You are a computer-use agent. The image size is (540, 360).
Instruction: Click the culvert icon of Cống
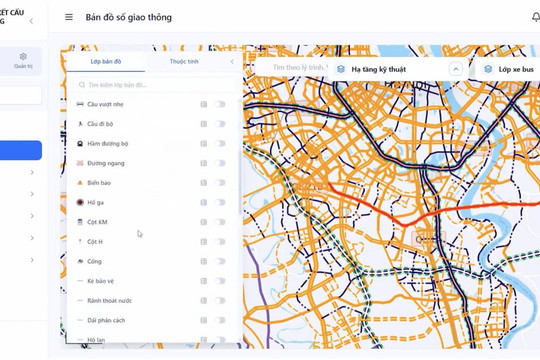(80, 261)
